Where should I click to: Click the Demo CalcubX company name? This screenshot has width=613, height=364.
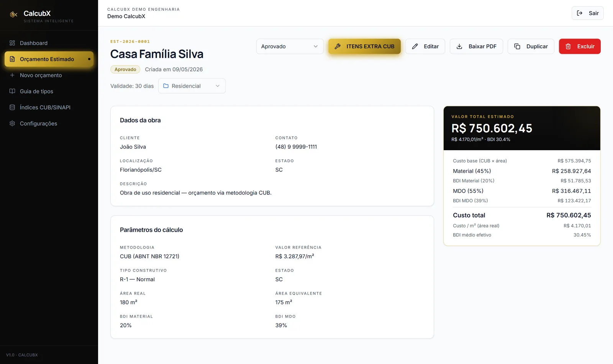tap(126, 16)
